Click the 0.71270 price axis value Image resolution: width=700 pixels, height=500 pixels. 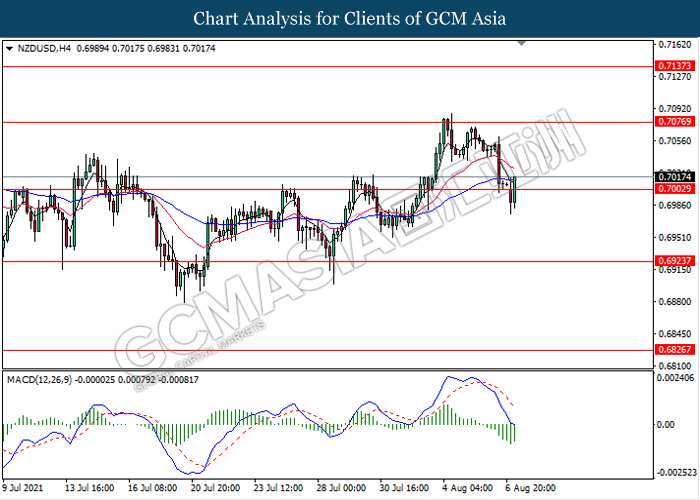(675, 77)
